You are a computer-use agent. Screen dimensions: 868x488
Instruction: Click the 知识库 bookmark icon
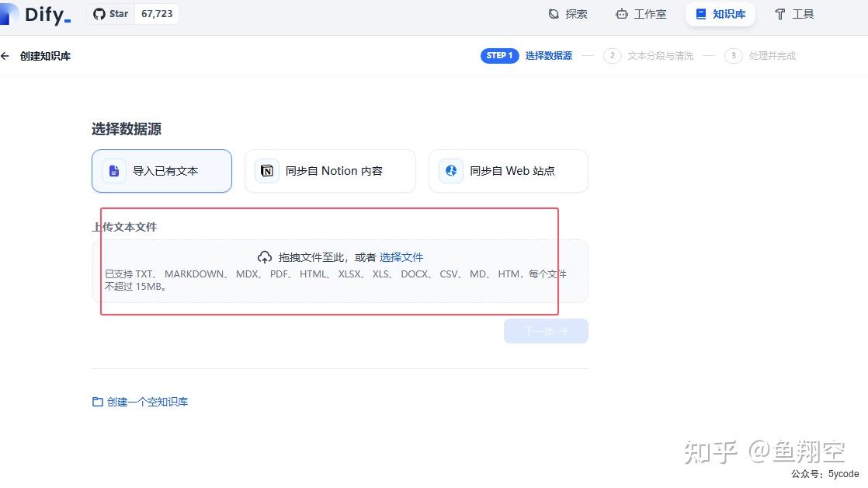point(700,13)
